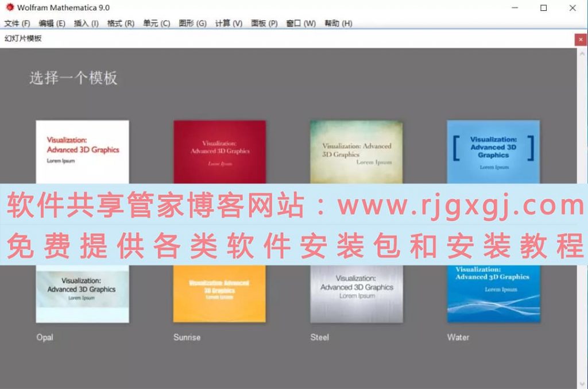The width and height of the screenshot is (588, 389).
Task: Select the light blue bracket slide template
Action: coord(493,152)
